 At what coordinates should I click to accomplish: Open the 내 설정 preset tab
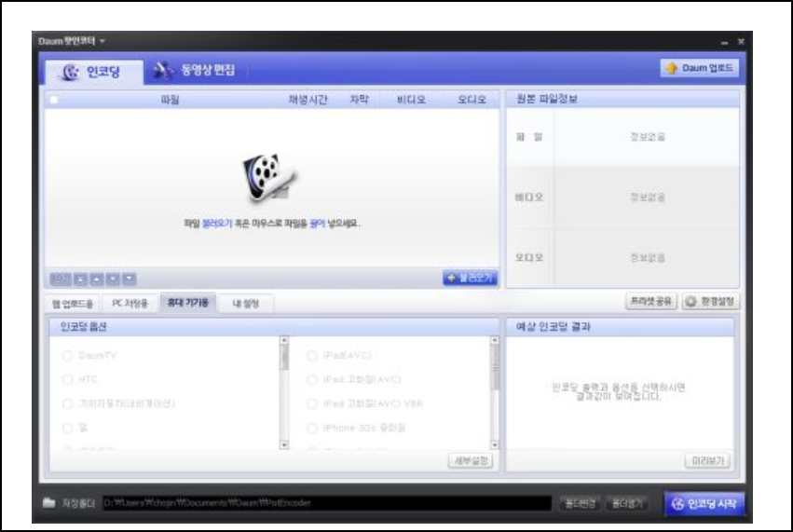[246, 304]
